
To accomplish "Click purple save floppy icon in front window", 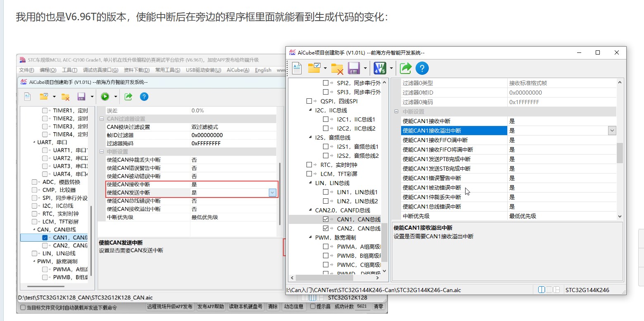I will 354,68.
